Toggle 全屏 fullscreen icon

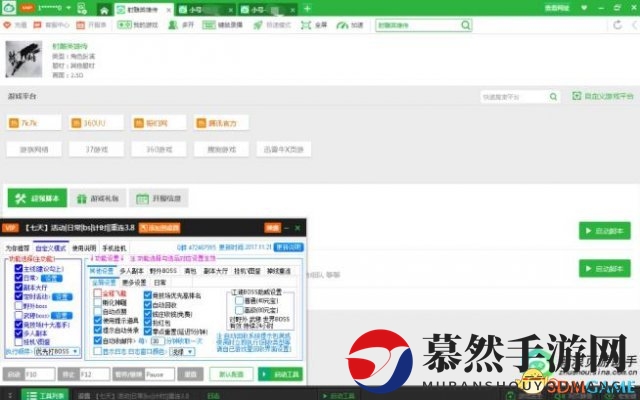[x=306, y=25]
